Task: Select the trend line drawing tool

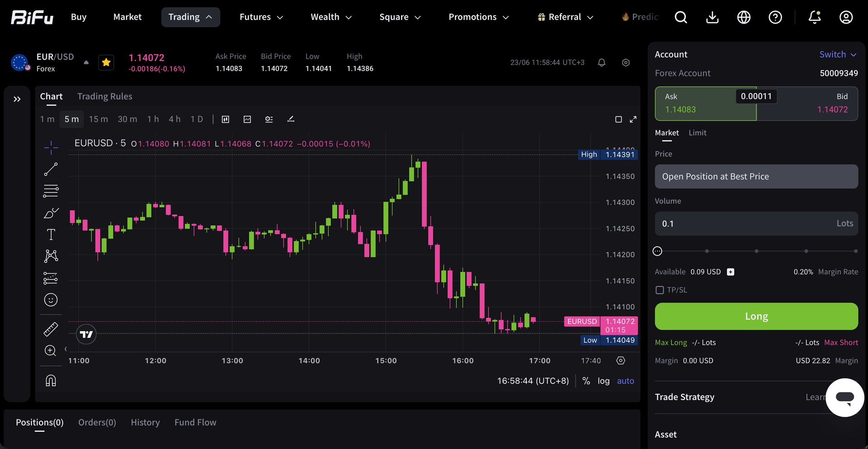Action: point(51,169)
